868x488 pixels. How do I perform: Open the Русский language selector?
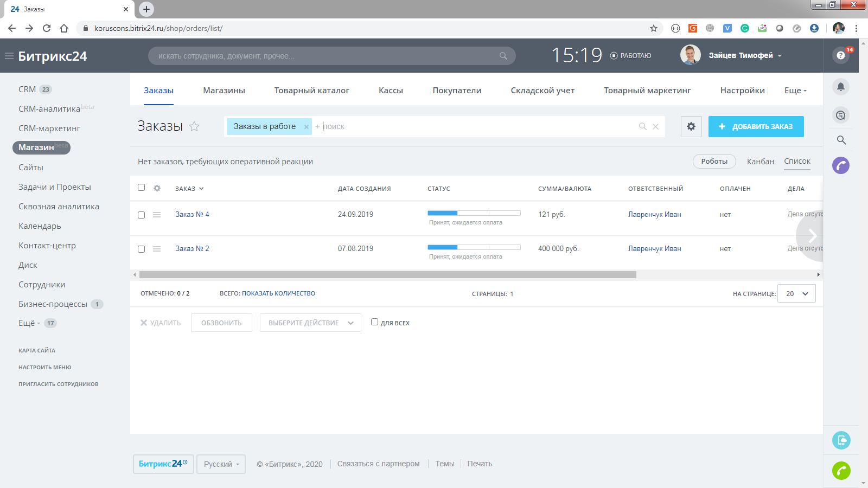pos(221,464)
